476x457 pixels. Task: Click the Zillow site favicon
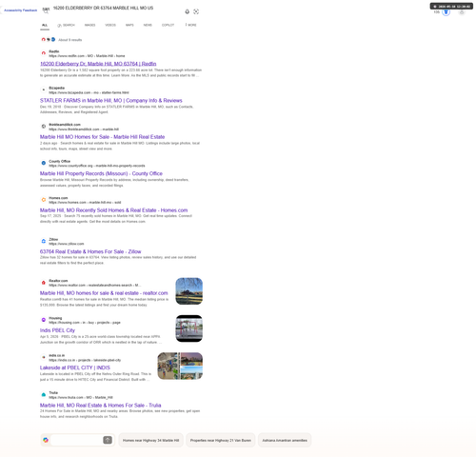(x=44, y=241)
